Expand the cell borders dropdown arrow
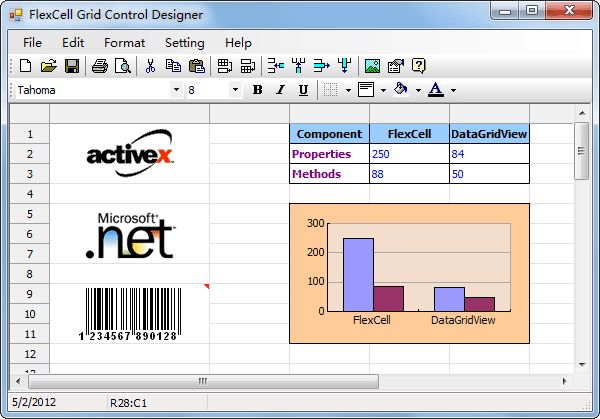Image resolution: width=600 pixels, height=419 pixels. coord(348,90)
